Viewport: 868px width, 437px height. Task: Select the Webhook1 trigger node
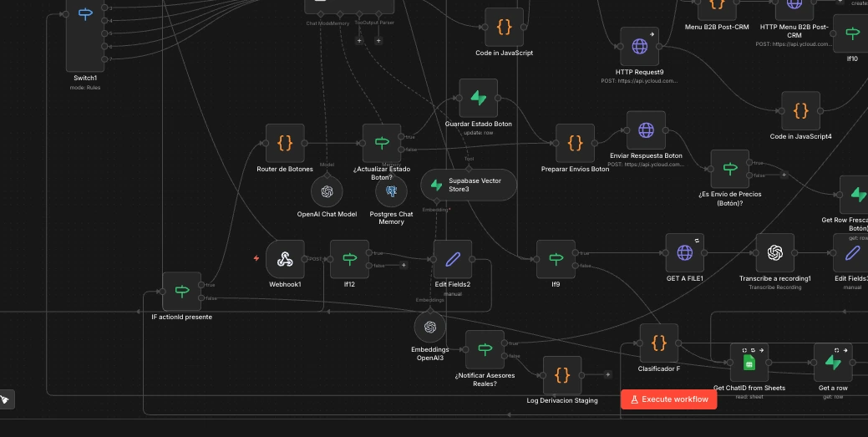coord(285,259)
